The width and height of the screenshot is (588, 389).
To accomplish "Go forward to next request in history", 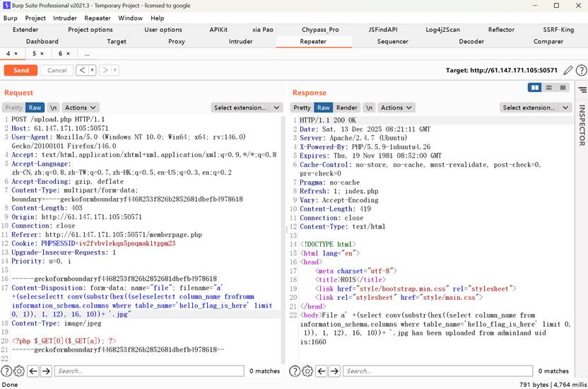I will (105, 70).
